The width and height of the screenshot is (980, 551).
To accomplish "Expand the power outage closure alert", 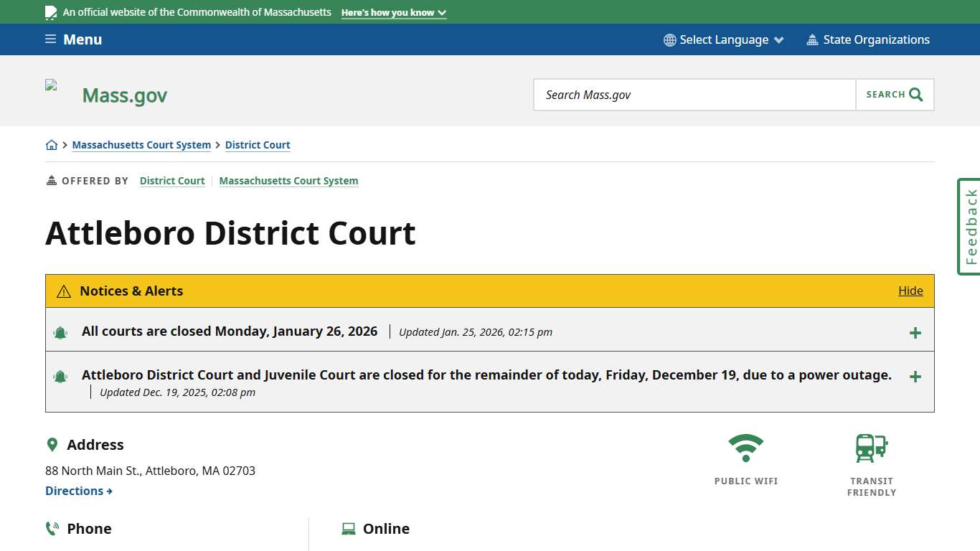I will tap(915, 376).
